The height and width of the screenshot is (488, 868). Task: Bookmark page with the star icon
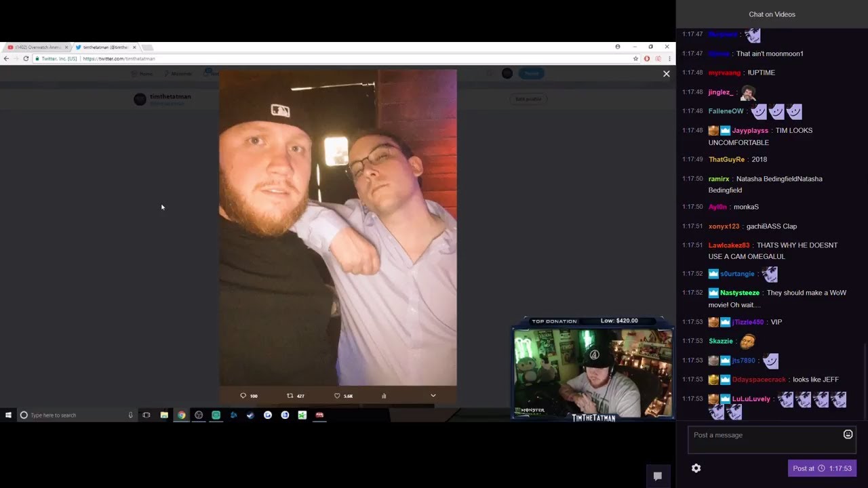pos(635,59)
